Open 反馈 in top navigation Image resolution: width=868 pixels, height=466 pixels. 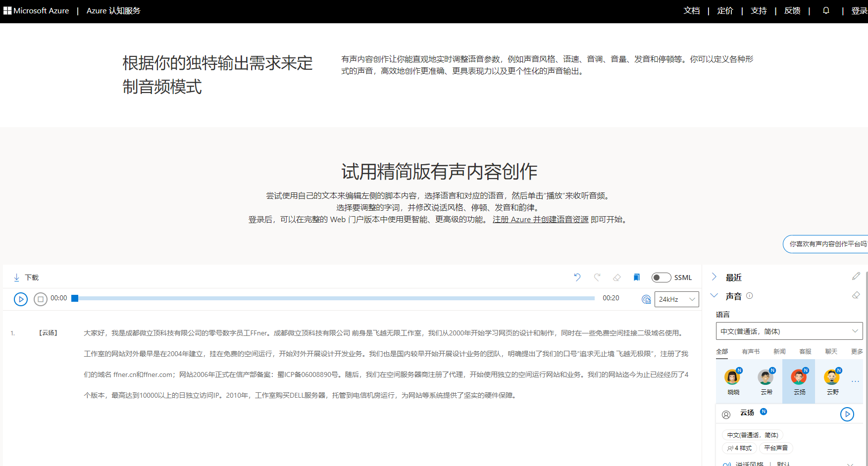792,10
